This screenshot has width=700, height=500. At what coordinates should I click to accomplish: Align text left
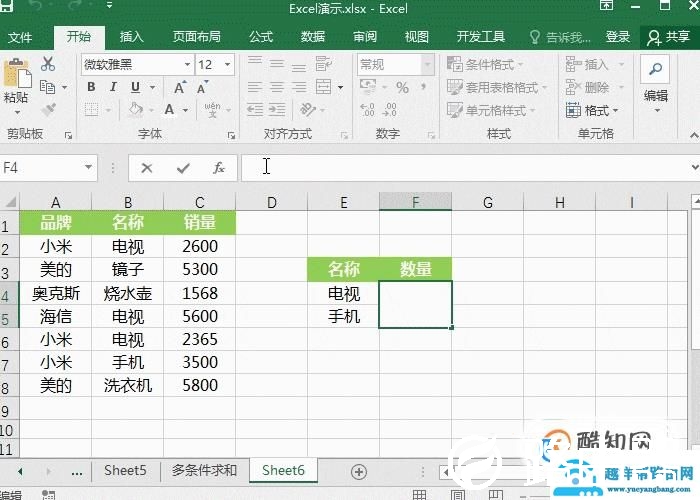coord(255,87)
